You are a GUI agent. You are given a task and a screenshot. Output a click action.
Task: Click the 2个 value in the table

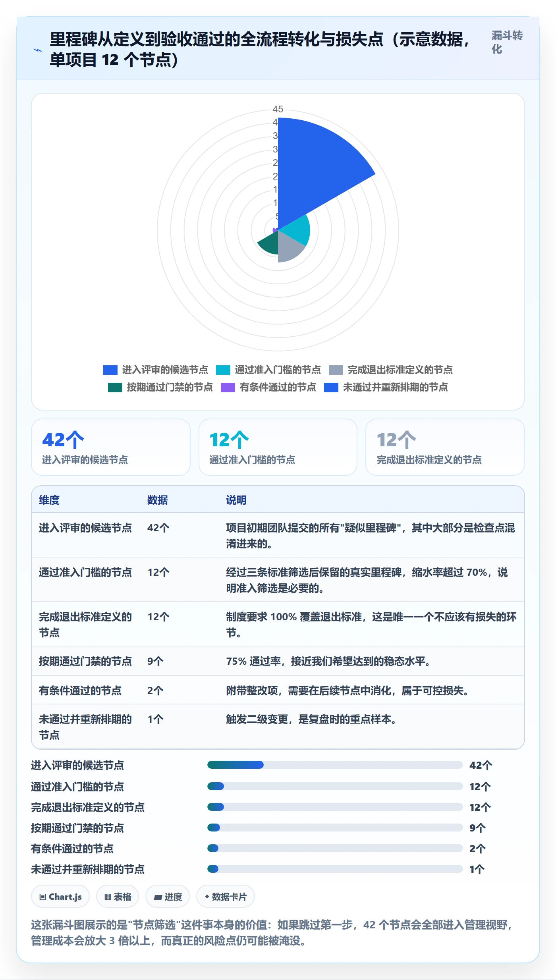[x=155, y=691]
